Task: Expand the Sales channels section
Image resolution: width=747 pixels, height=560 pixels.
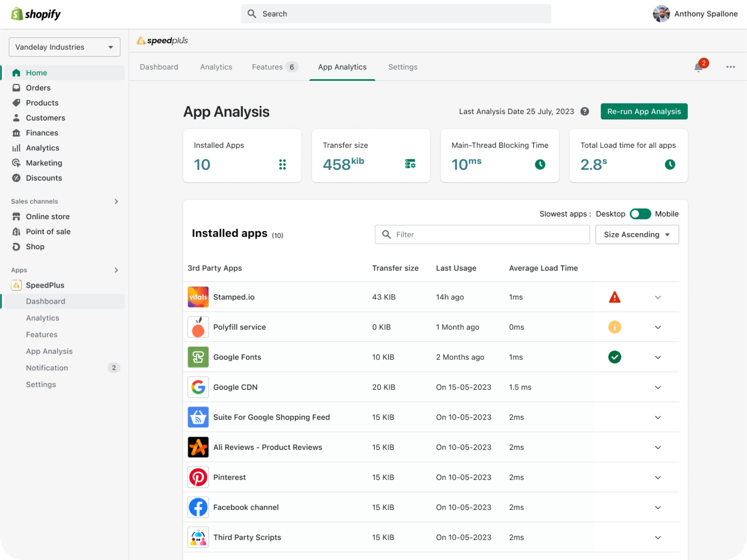Action: coord(116,201)
